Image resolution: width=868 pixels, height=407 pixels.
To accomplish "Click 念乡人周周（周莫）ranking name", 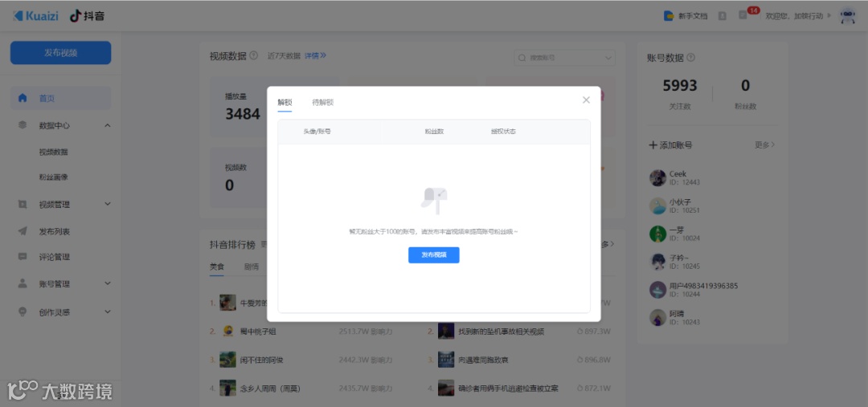I will [x=270, y=389].
